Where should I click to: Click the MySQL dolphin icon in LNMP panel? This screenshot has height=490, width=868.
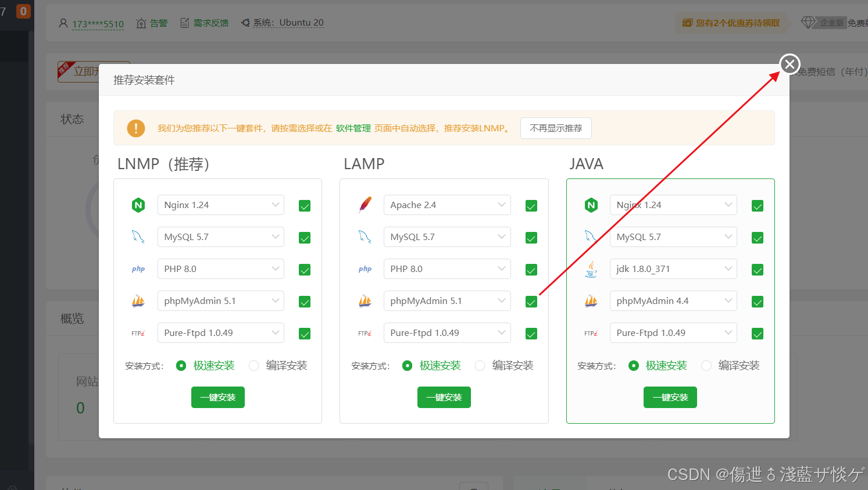pos(138,237)
